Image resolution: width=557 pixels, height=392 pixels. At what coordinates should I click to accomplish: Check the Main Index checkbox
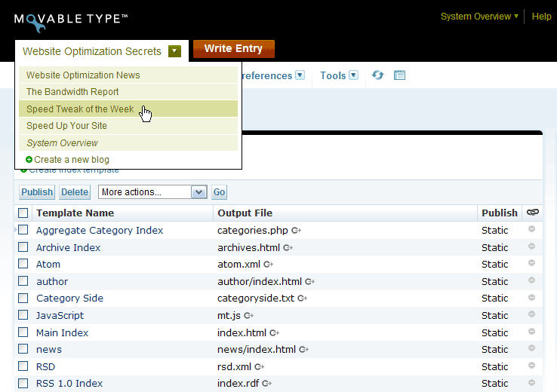(23, 332)
